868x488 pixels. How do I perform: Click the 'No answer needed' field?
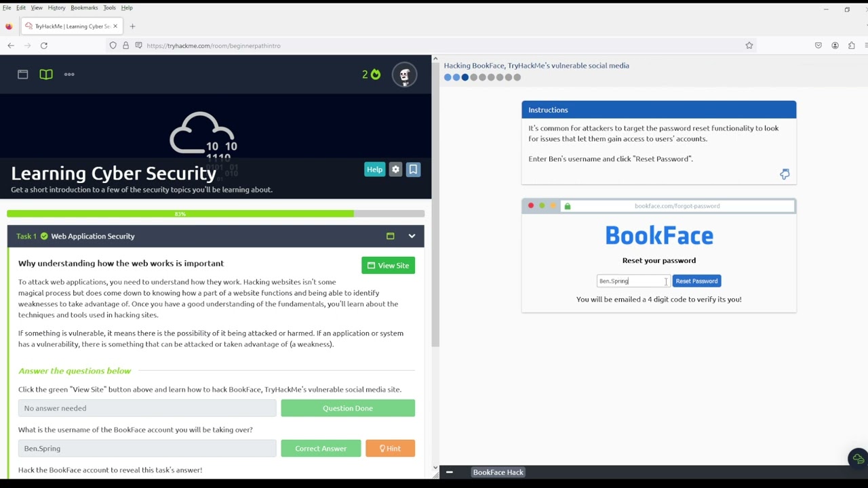(147, 408)
